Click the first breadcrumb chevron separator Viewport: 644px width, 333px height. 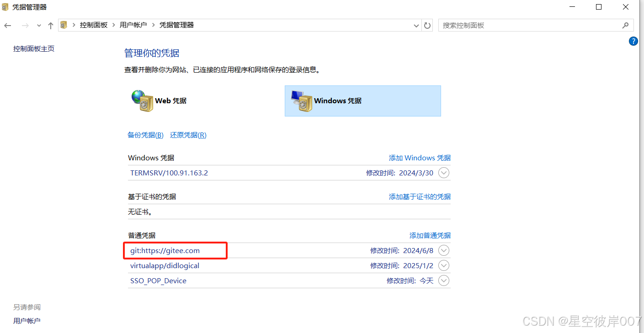tap(74, 25)
